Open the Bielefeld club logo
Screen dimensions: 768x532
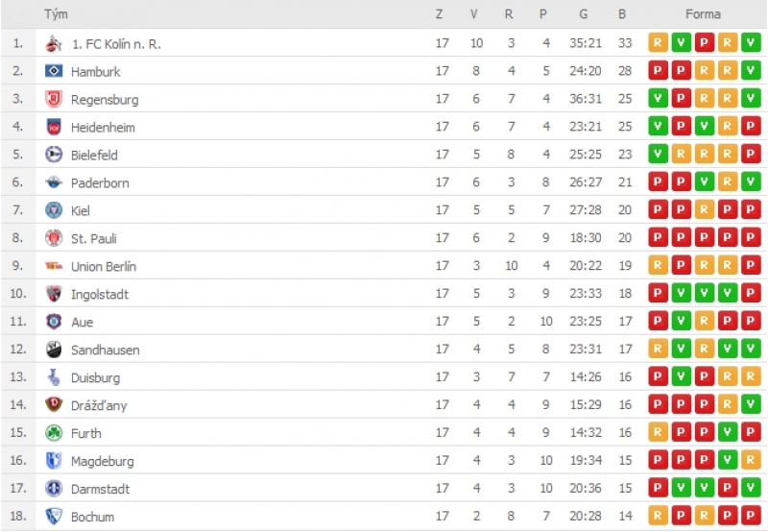pos(54,155)
